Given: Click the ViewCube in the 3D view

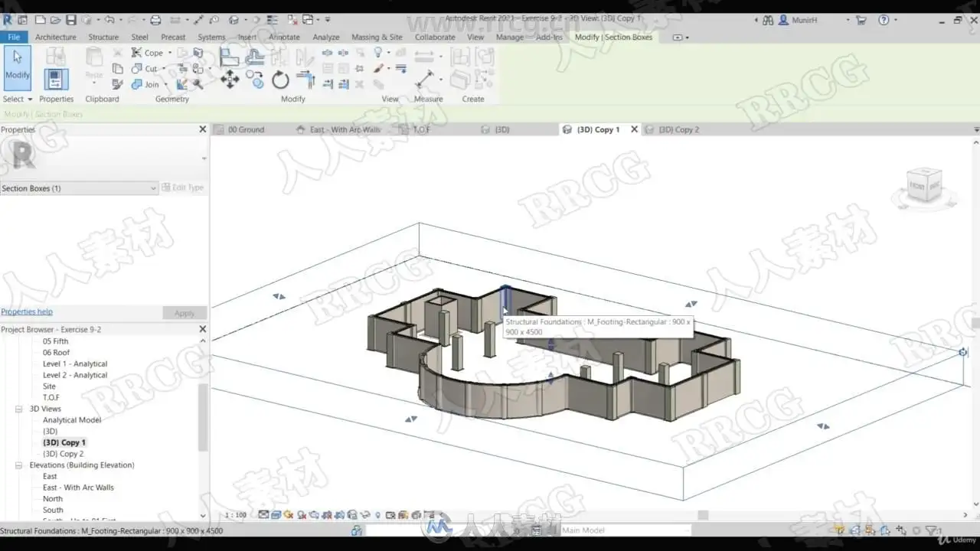Looking at the screenshot, I should (925, 185).
